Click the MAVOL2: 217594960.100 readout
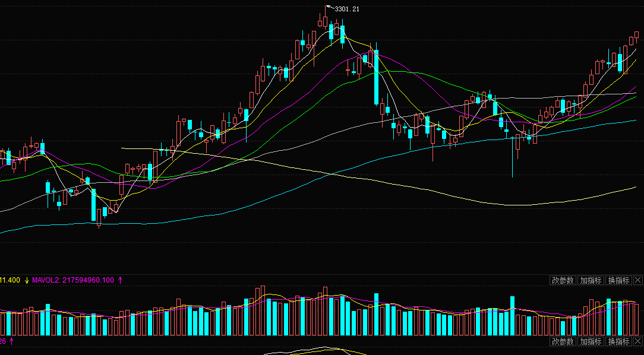This screenshot has height=355, width=644. coord(72,280)
